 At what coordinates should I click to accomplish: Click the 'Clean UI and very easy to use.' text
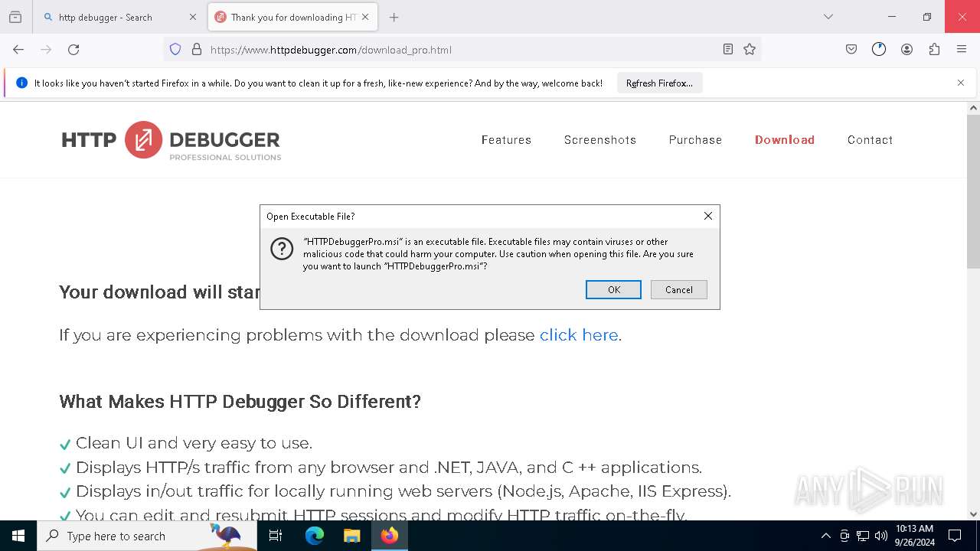[194, 443]
